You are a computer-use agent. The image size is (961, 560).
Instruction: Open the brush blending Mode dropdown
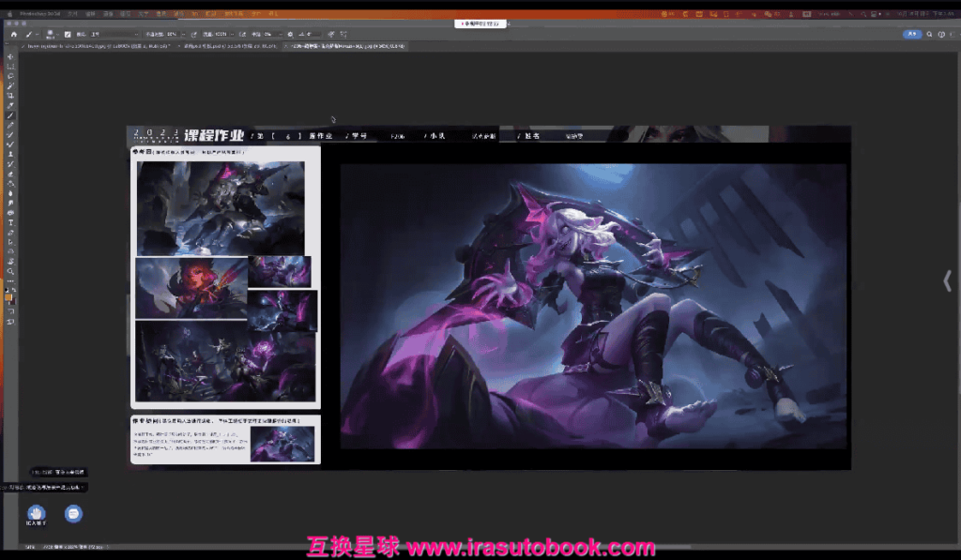(114, 35)
